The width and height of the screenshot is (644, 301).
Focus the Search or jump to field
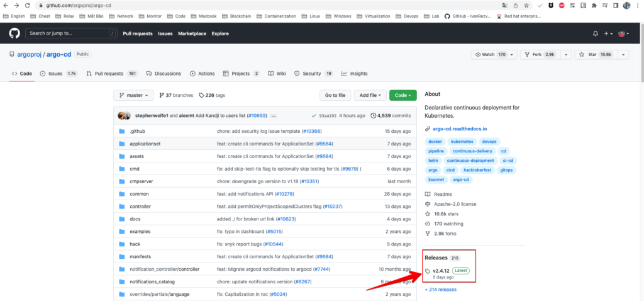tap(72, 33)
